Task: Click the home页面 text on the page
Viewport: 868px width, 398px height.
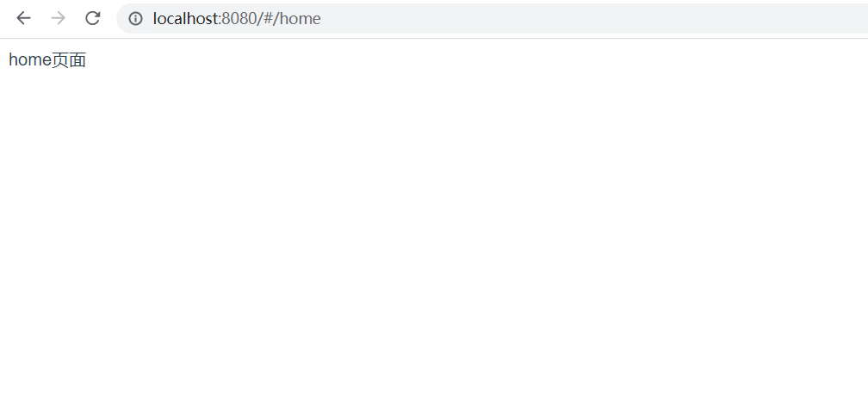Action: (47, 59)
